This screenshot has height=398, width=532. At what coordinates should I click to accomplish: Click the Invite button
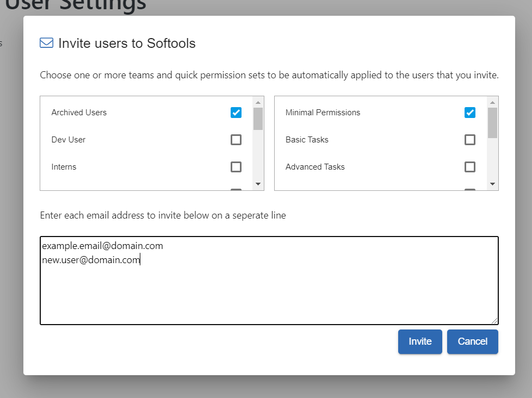[420, 341]
